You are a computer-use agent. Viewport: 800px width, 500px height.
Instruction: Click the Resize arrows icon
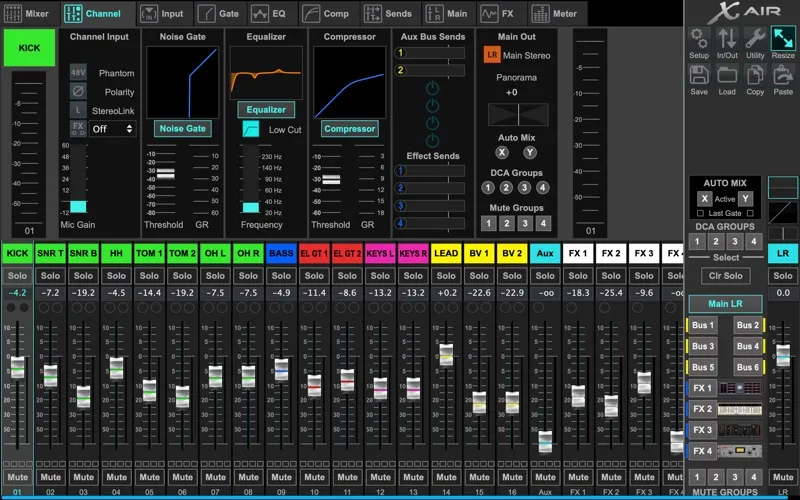click(783, 38)
